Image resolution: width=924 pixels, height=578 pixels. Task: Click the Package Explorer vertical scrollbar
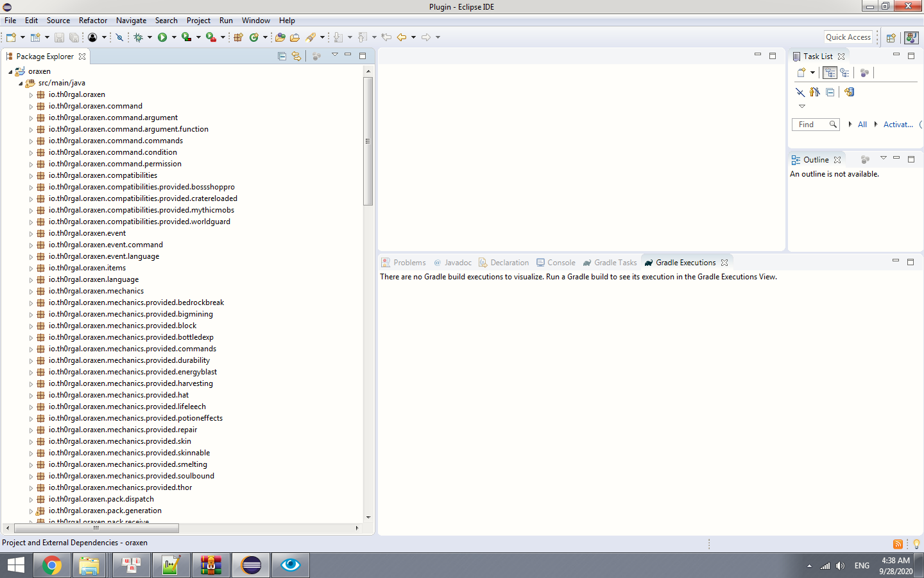[x=368, y=141]
